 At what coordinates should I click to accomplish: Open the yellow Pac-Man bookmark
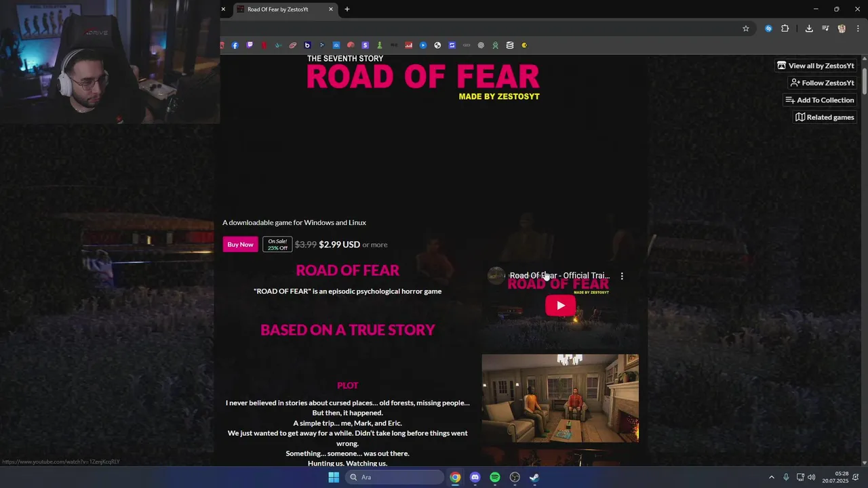coord(525,45)
